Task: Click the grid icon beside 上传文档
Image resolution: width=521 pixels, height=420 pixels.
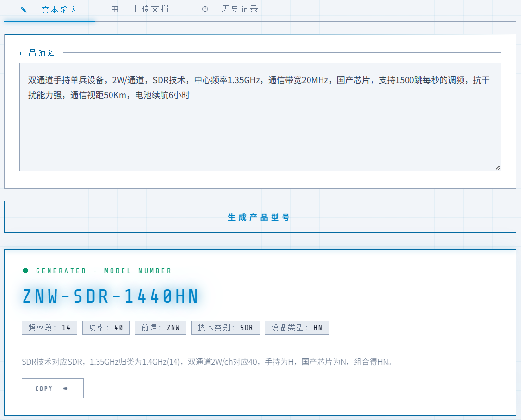Action: click(115, 9)
